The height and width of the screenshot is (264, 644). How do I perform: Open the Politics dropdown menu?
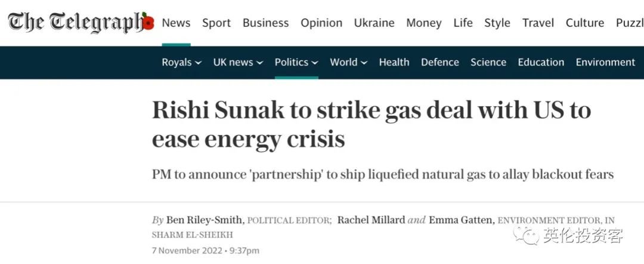click(x=296, y=63)
